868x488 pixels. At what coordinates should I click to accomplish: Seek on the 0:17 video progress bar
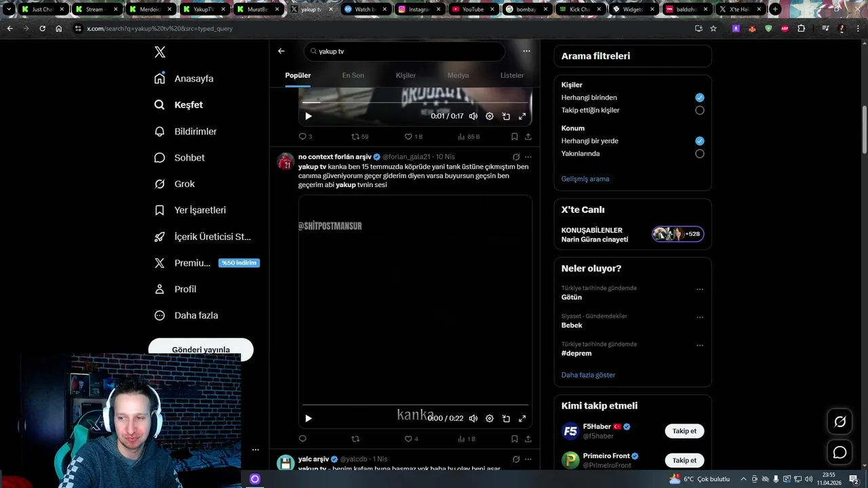click(415, 102)
